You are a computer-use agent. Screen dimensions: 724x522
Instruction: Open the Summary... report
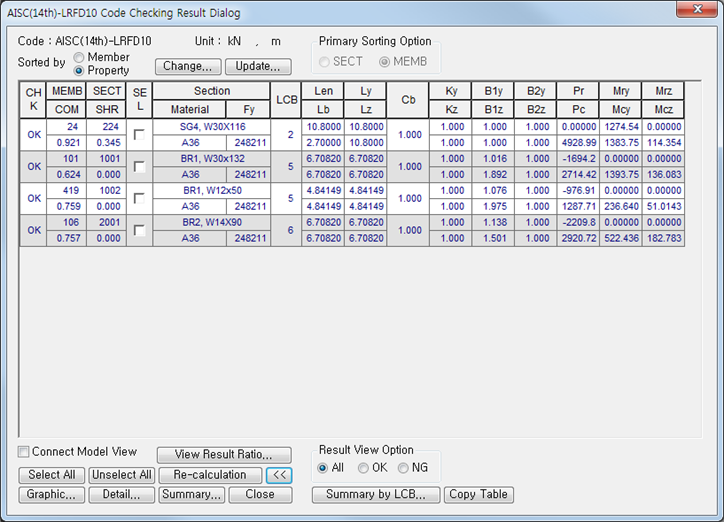click(x=192, y=494)
